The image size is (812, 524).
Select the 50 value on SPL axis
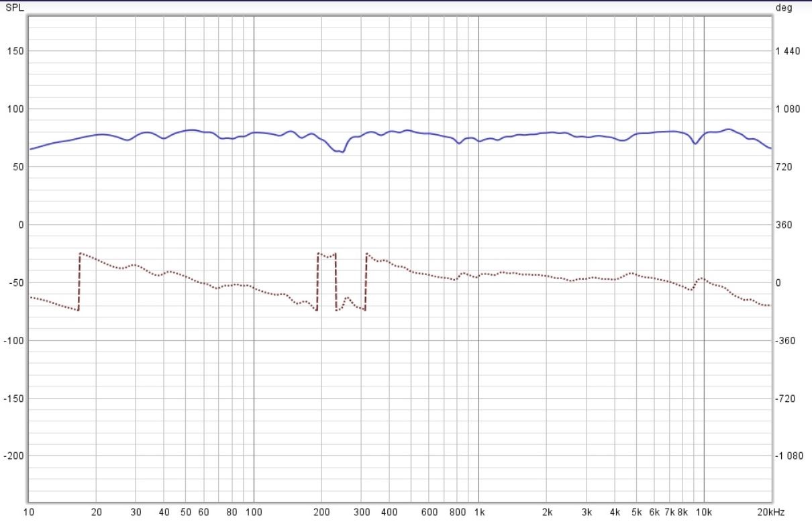tap(18, 167)
